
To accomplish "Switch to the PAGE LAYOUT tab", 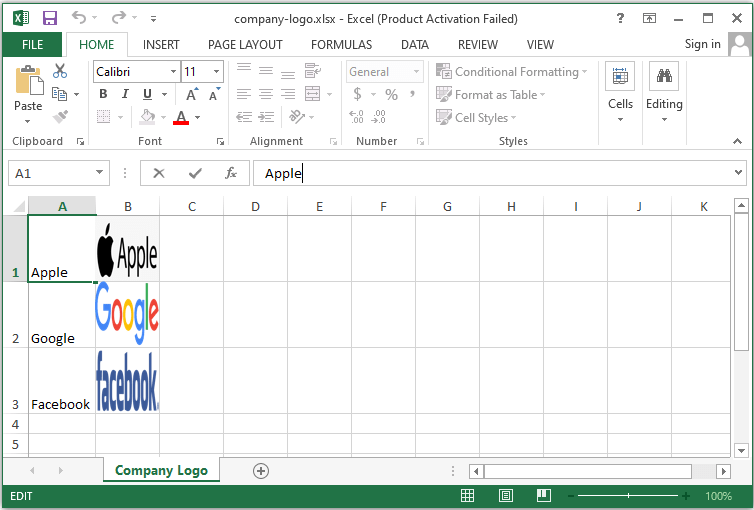I will (245, 45).
